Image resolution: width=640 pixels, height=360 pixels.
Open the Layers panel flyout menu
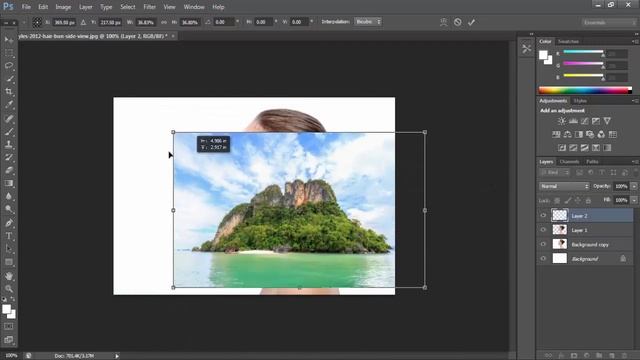[x=635, y=162]
